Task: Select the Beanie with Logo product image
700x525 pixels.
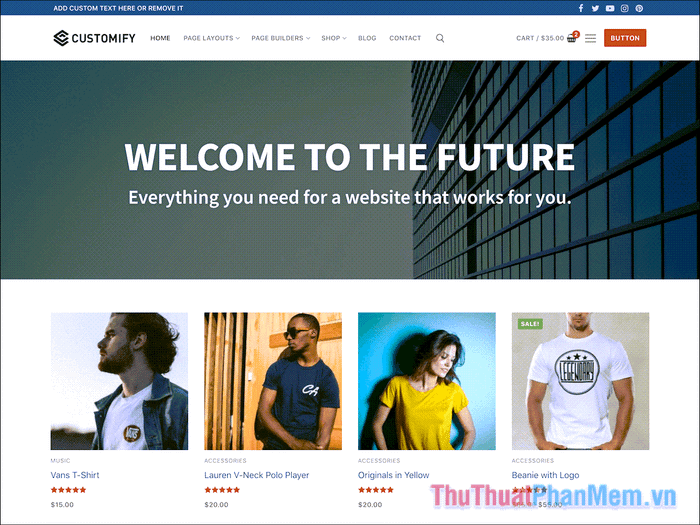Action: [x=580, y=381]
